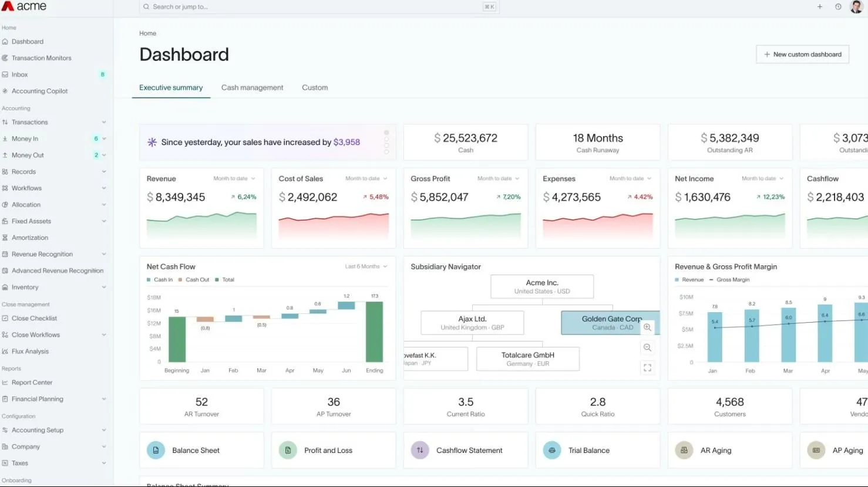The width and height of the screenshot is (868, 487).
Task: Zoom out on the Subsidiary Navigator
Action: click(x=647, y=347)
